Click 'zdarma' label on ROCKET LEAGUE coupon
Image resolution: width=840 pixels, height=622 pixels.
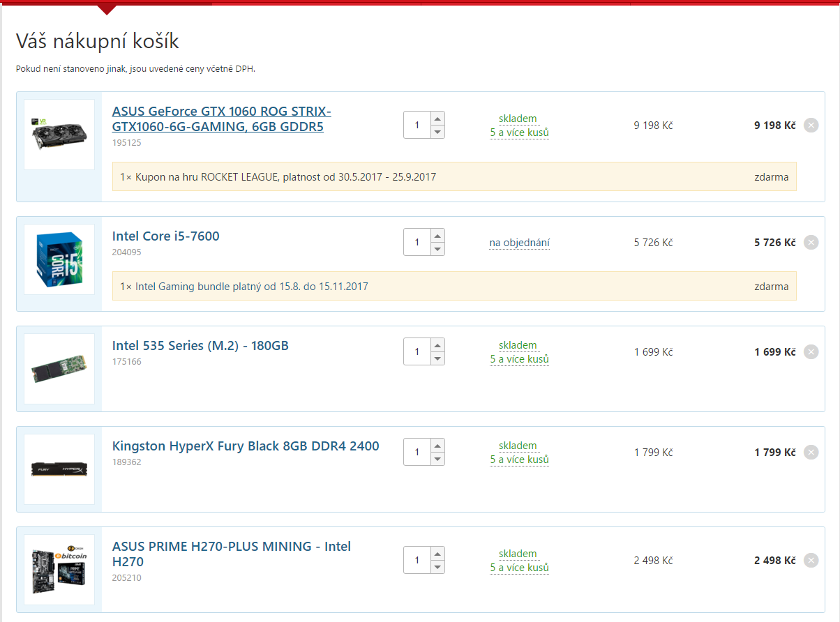coord(772,177)
